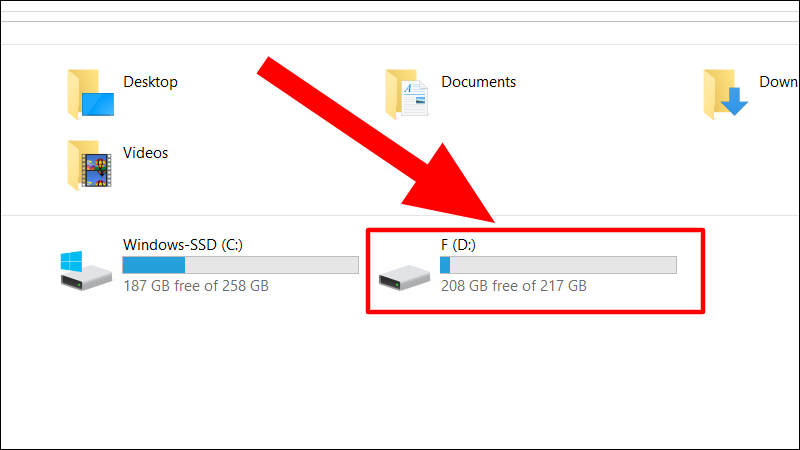Viewport: 800px width, 450px height.
Task: Click the gray free portion of D: bar
Action: coord(563,265)
